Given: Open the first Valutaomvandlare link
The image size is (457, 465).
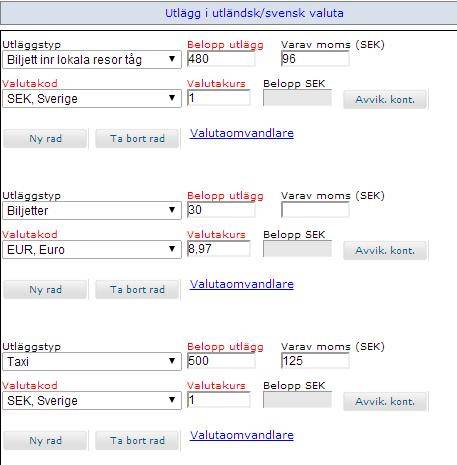Looking at the screenshot, I should [242, 133].
